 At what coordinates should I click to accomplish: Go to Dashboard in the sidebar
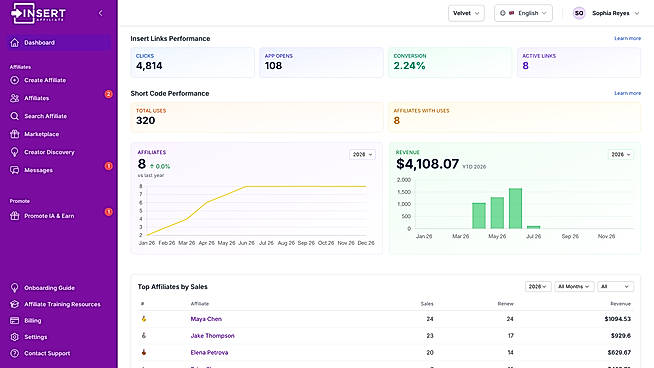point(59,43)
